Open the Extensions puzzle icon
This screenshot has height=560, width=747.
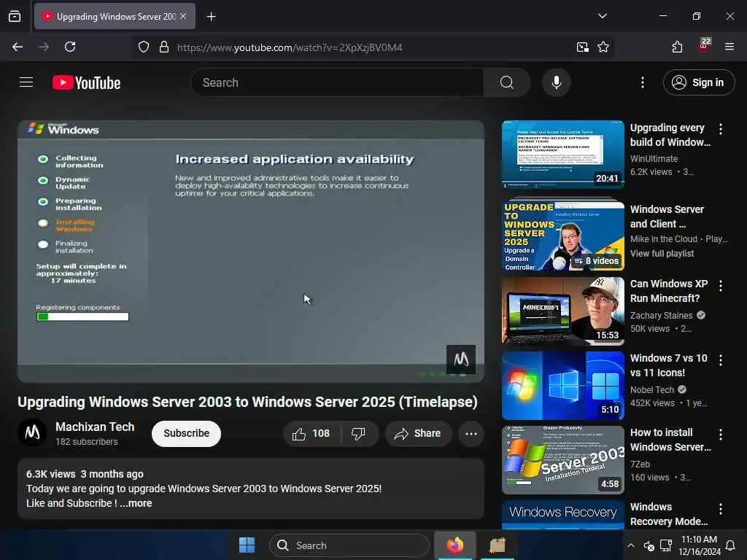click(677, 47)
